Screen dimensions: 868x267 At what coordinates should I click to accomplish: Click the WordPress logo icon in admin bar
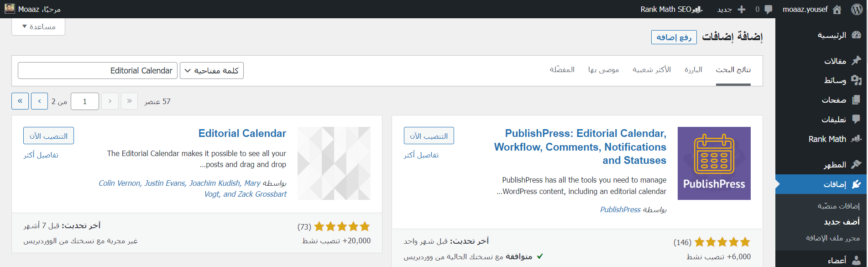pyautogui.click(x=857, y=9)
